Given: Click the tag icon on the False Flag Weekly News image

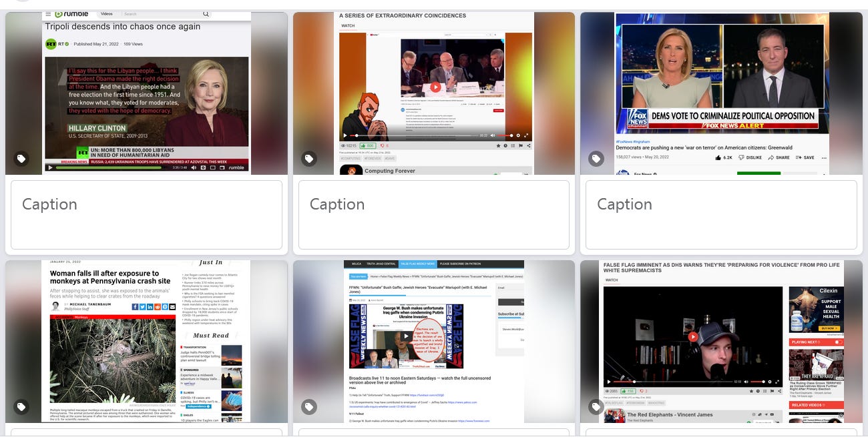Looking at the screenshot, I should (x=308, y=406).
